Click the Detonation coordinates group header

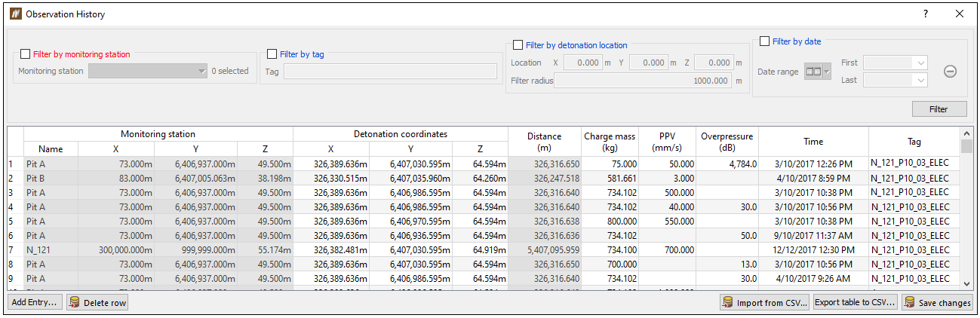401,134
